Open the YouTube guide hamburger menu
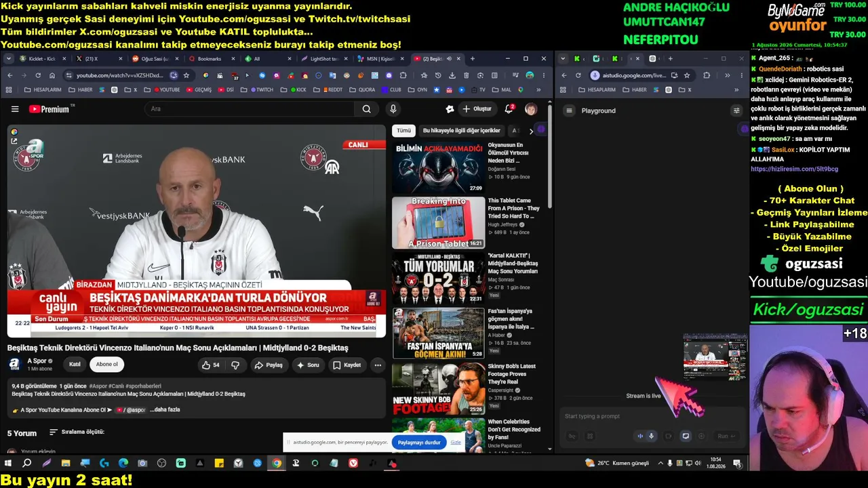The image size is (868, 488). coord(15,109)
